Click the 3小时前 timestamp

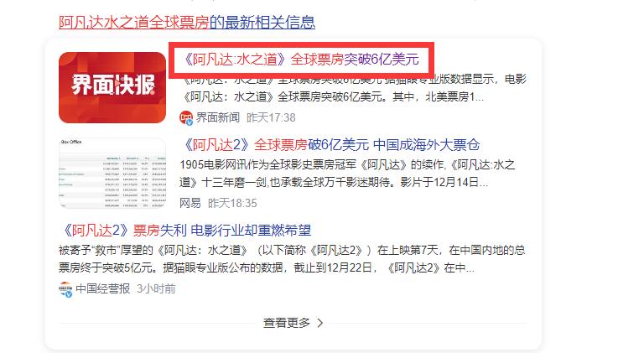(x=156, y=288)
